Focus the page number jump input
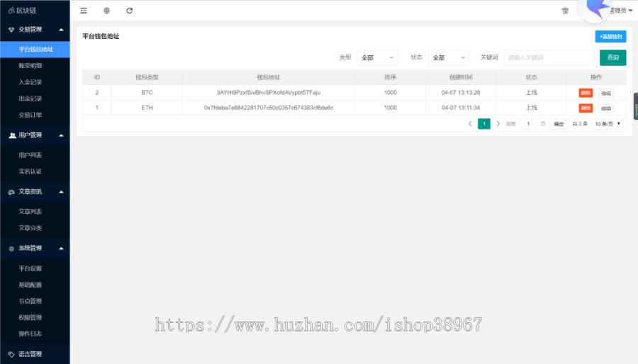The height and width of the screenshot is (364, 638). (x=528, y=123)
